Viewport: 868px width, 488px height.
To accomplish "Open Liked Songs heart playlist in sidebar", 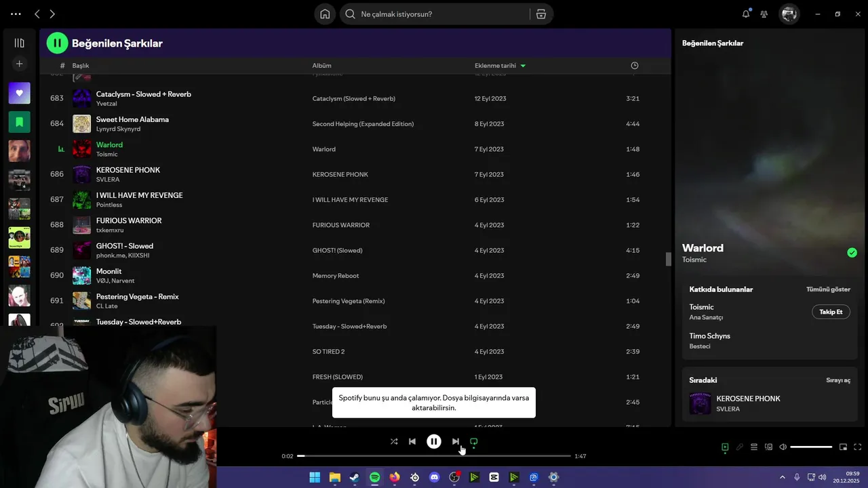I will coord(19,93).
